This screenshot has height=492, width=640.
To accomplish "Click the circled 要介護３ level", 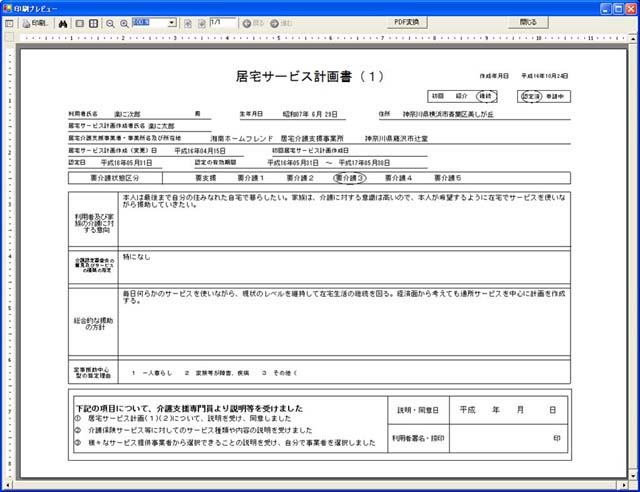I will coord(349,178).
